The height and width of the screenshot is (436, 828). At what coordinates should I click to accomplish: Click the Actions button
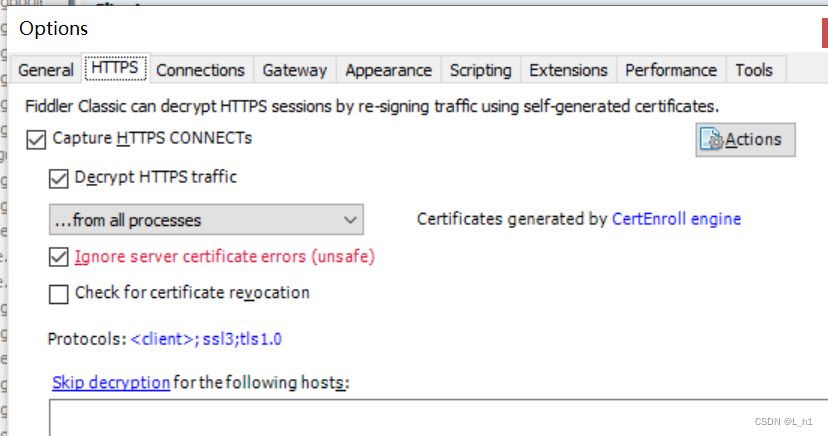click(745, 140)
